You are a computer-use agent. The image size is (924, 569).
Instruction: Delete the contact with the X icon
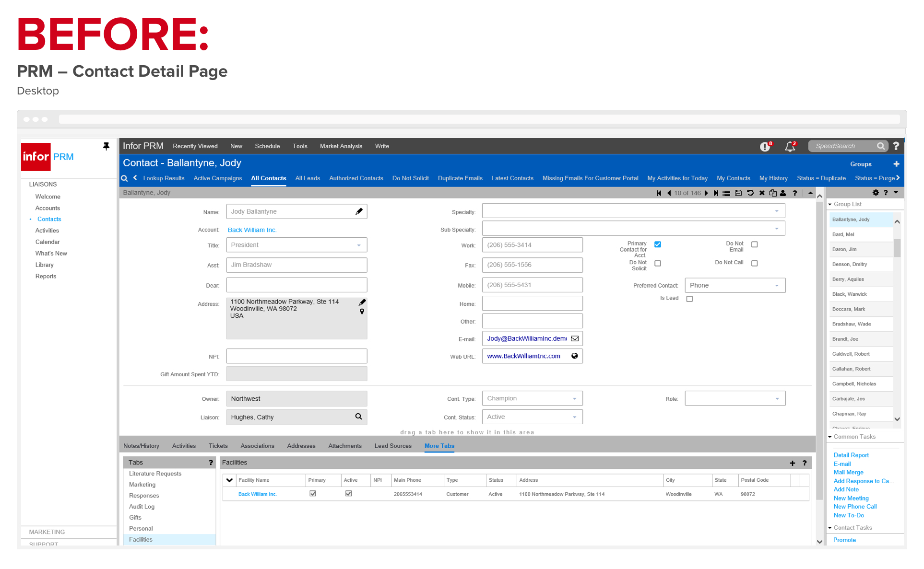click(761, 193)
